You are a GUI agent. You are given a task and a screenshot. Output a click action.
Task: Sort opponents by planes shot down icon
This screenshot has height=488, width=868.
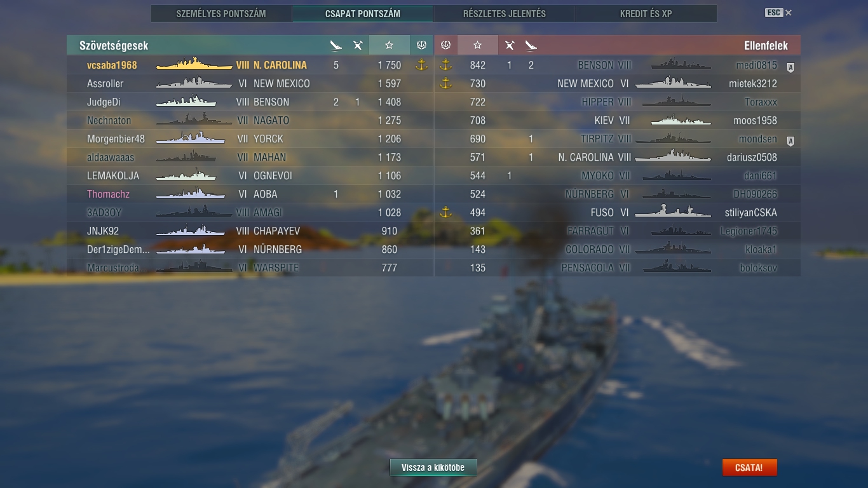[510, 45]
